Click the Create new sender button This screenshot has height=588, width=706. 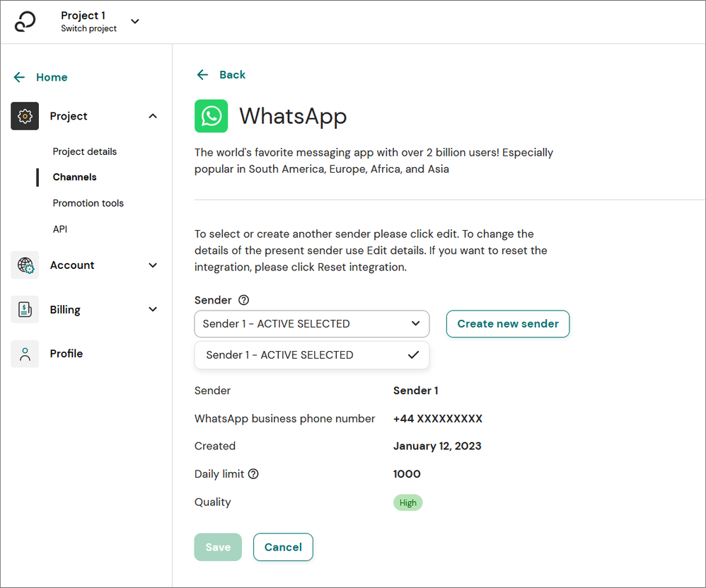coord(508,323)
